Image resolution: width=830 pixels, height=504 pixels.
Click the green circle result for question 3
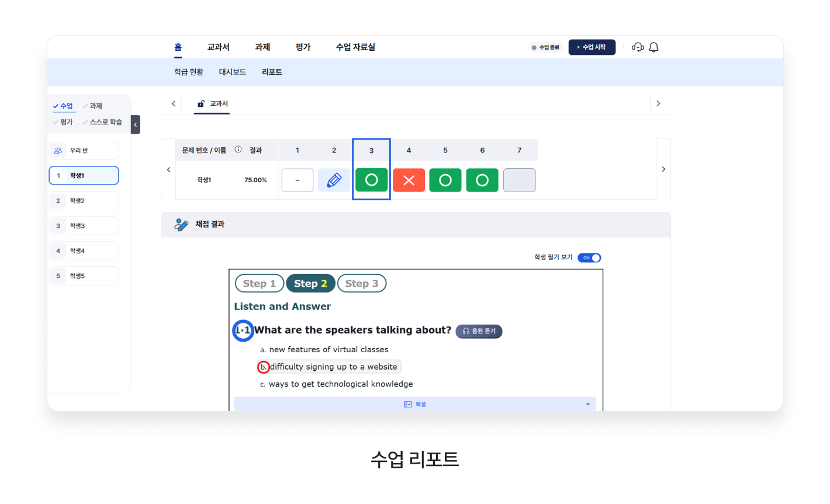(371, 180)
